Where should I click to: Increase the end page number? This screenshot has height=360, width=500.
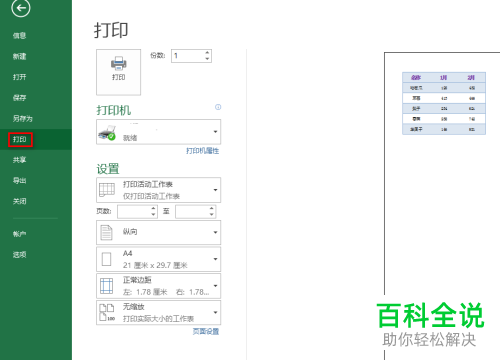click(212, 208)
